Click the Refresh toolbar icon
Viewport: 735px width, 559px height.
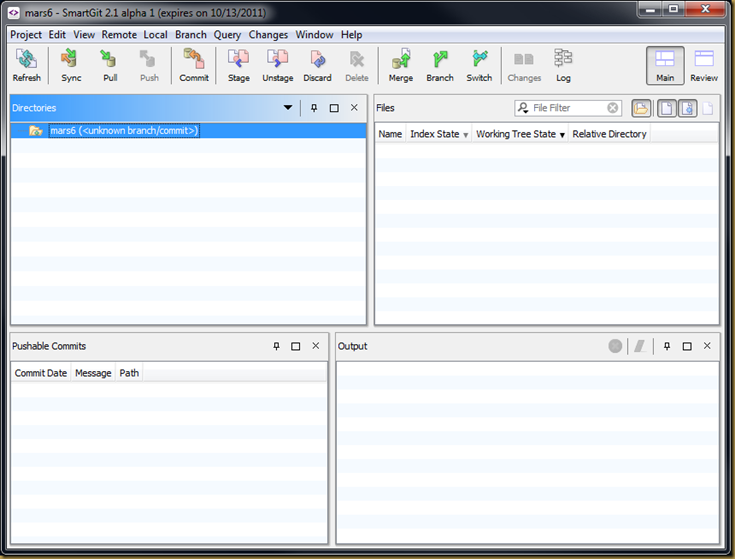(27, 65)
